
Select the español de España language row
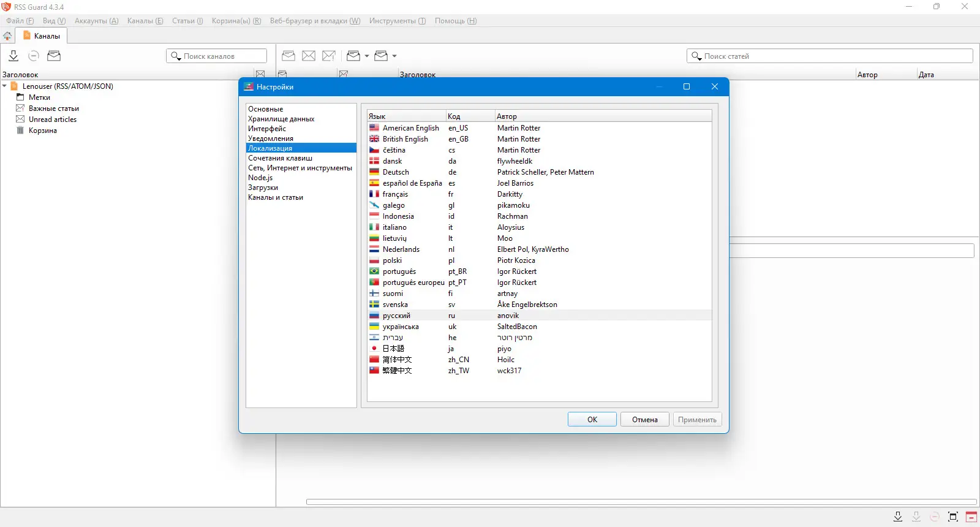pyautogui.click(x=540, y=183)
